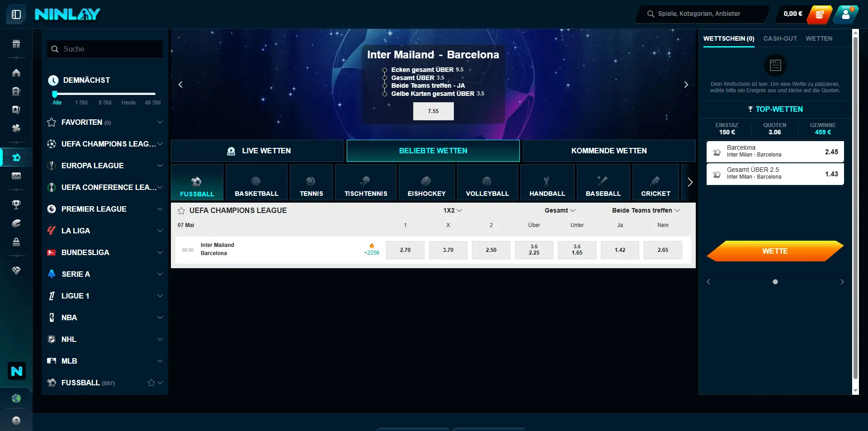Click the home icon in the left sidebar

[16, 73]
